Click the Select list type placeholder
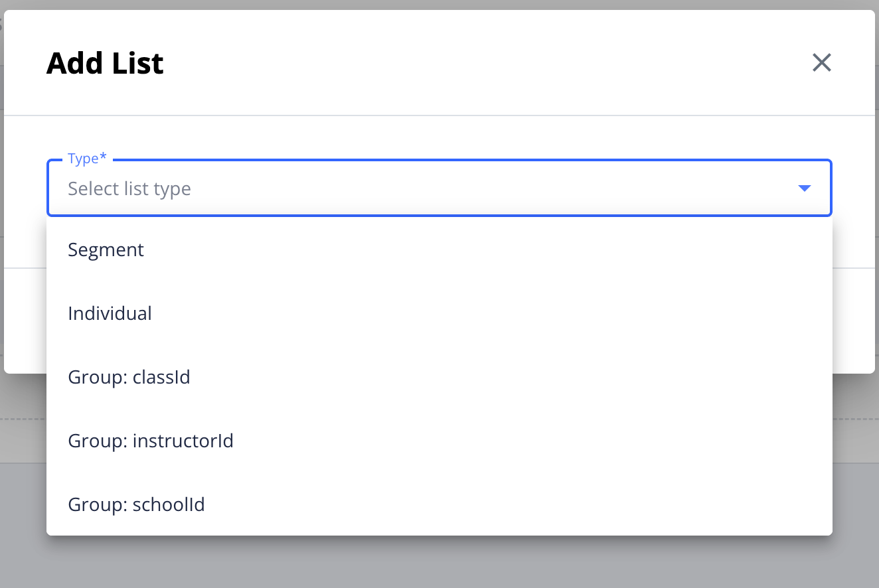This screenshot has height=588, width=879. 129,189
